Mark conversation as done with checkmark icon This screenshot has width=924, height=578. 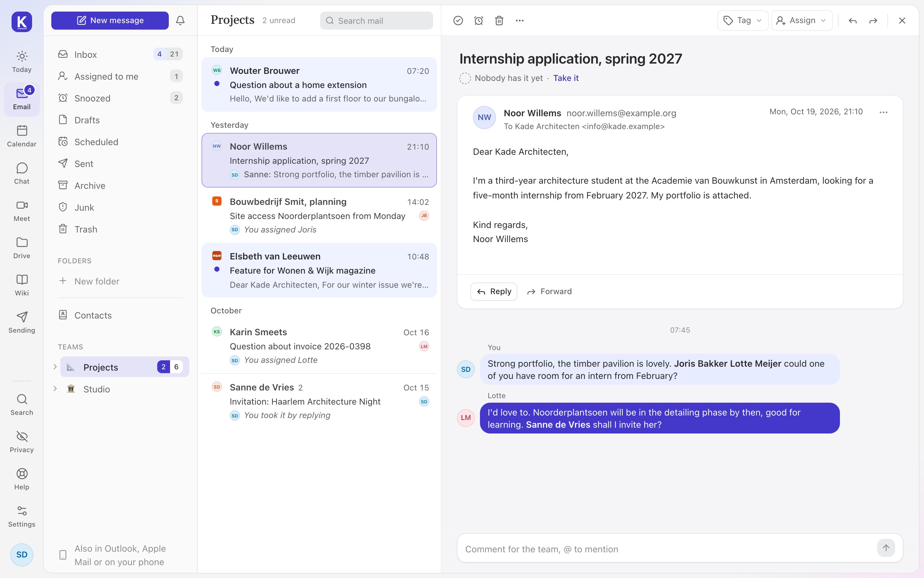point(458,20)
